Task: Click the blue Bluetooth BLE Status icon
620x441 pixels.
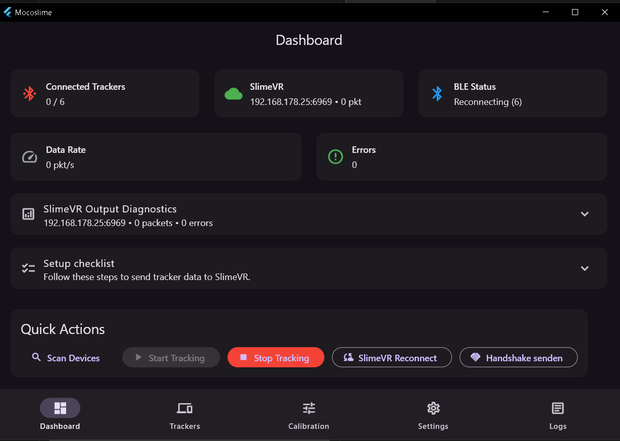Action: [437, 94]
